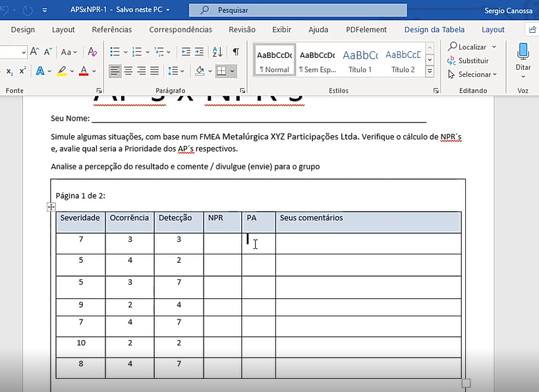Expand the styles gallery list
The image size is (539, 392).
pos(430,70)
